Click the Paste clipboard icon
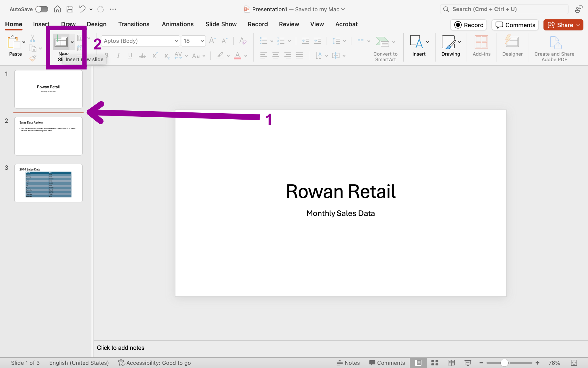The image size is (588, 368). tap(13, 43)
